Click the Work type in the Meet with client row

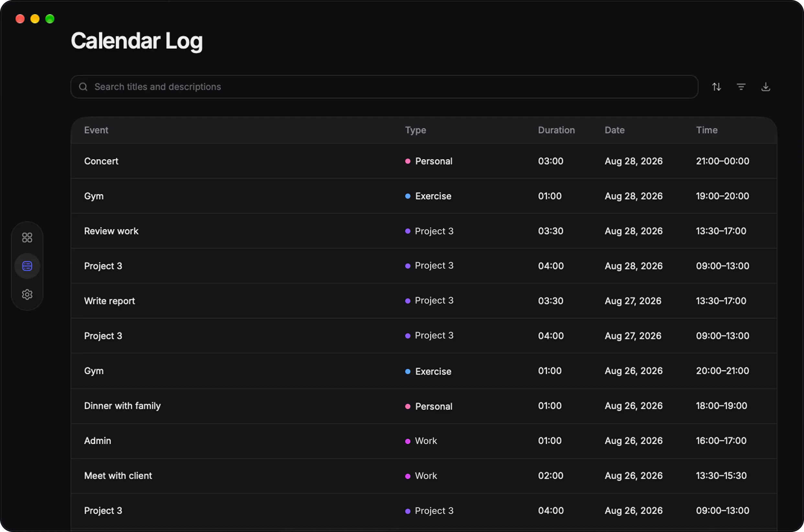[426, 476]
